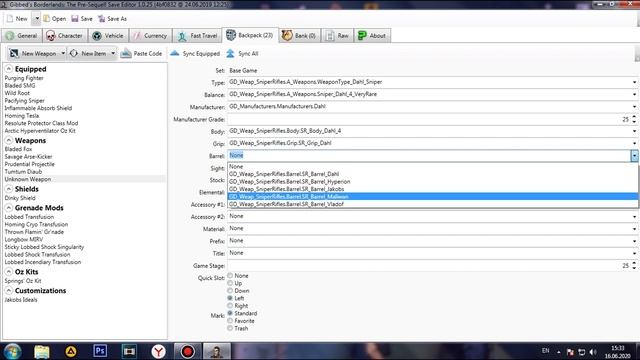Open the Material dropdown

coord(634,229)
